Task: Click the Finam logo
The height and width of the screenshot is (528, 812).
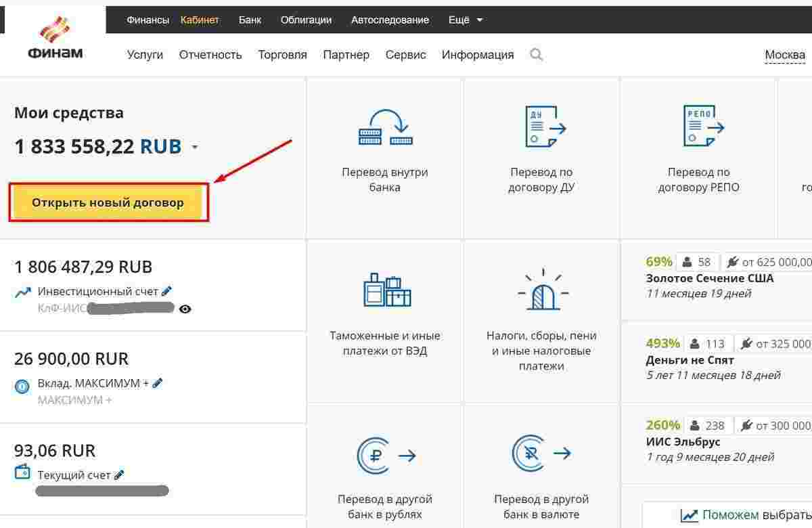Action: [x=55, y=38]
